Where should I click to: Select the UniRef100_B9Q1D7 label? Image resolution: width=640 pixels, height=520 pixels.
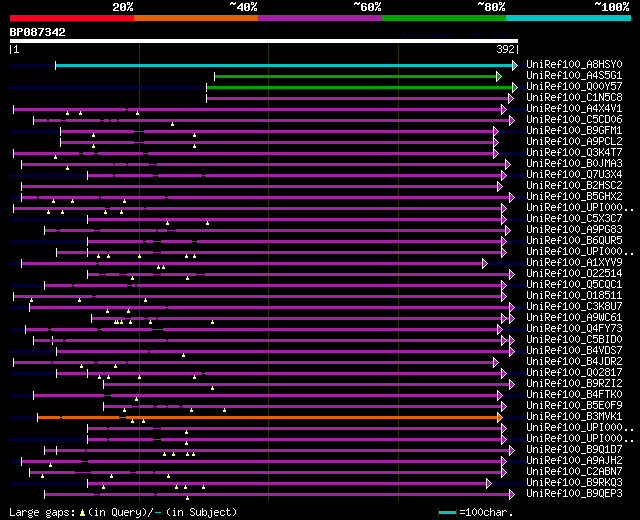point(574,450)
